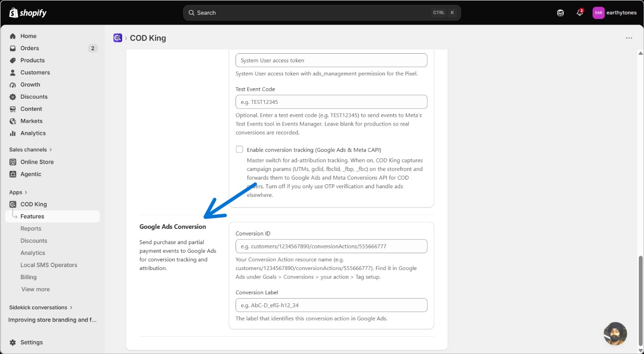The width and height of the screenshot is (644, 354).
Task: Click the Orders inbox icon
Action: pos(13,48)
